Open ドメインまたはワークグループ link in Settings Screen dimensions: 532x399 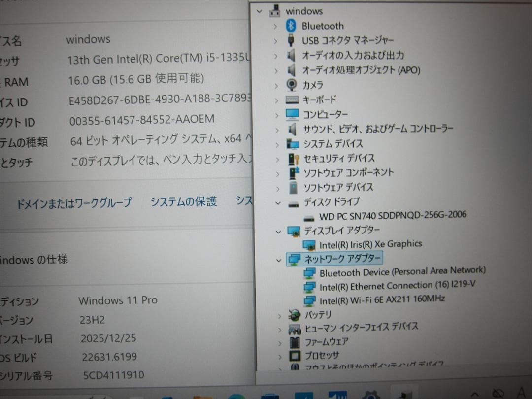(74, 203)
